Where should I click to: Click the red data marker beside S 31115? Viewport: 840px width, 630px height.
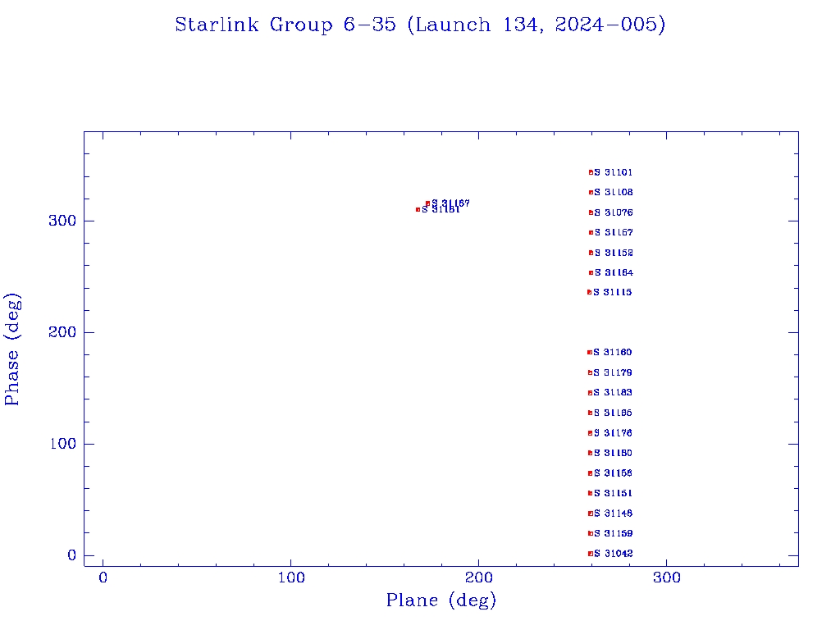tap(589, 293)
